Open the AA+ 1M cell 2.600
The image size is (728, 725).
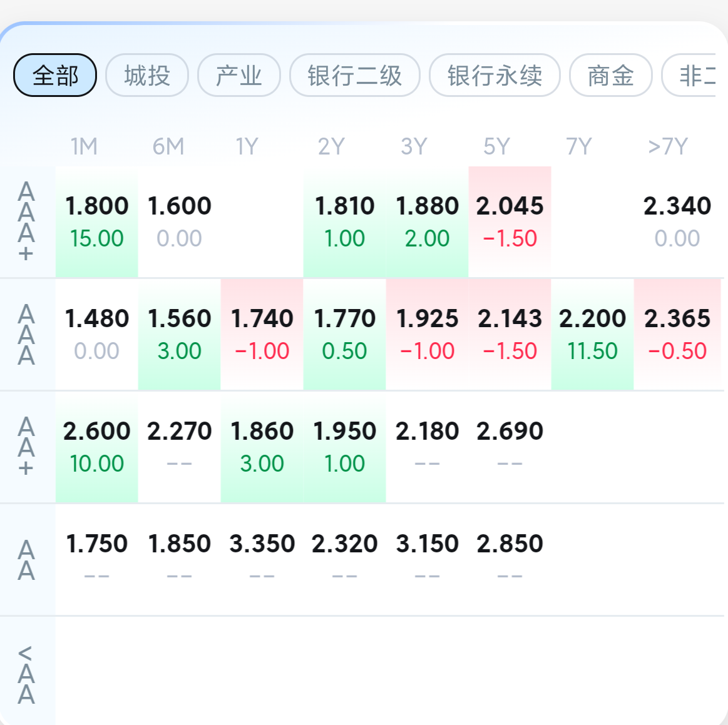point(96,447)
